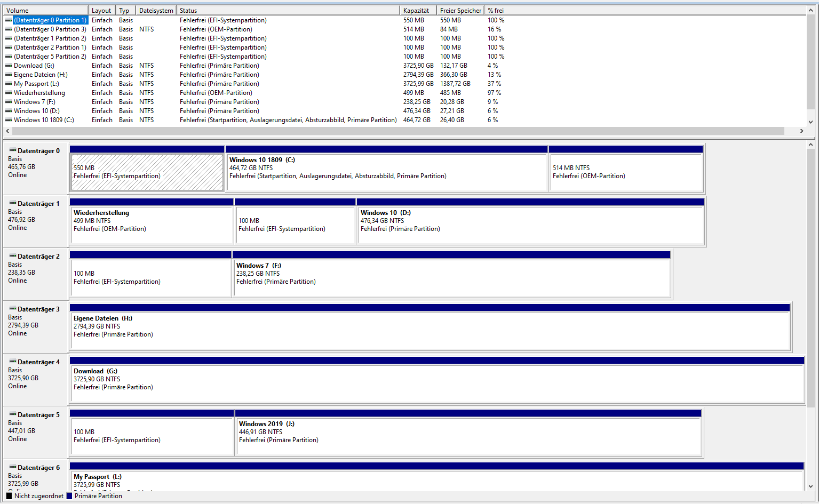Viewport: 819px width, 504px height.
Task: Click the blue Primäre Partition legend swatch
Action: point(69,496)
